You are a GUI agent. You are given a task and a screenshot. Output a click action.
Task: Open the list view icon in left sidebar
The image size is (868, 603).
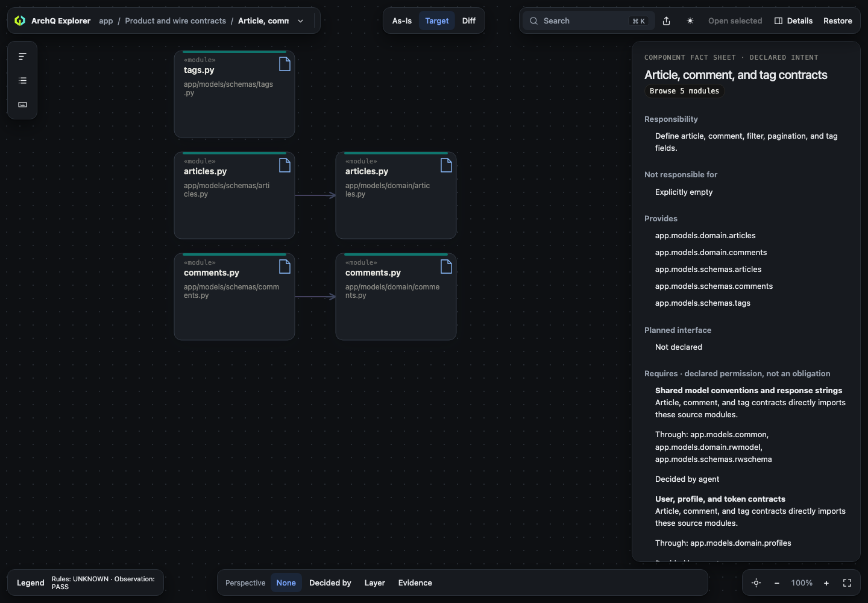[x=22, y=81]
